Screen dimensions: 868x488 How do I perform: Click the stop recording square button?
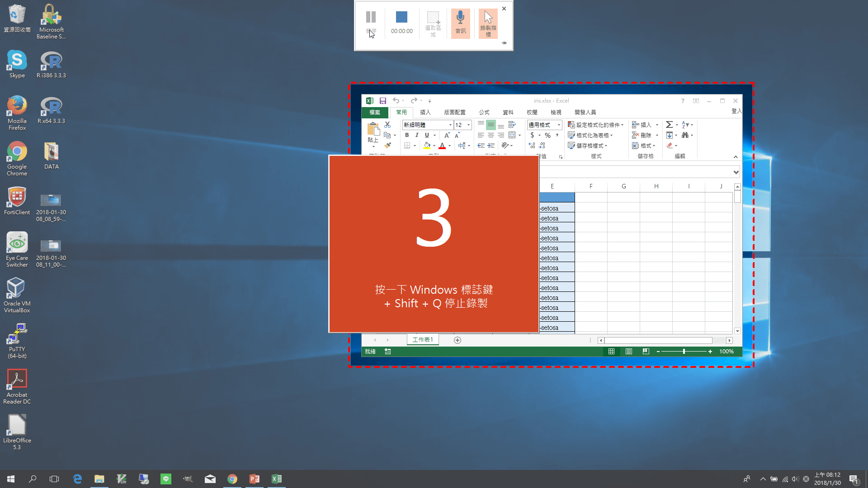click(x=401, y=17)
